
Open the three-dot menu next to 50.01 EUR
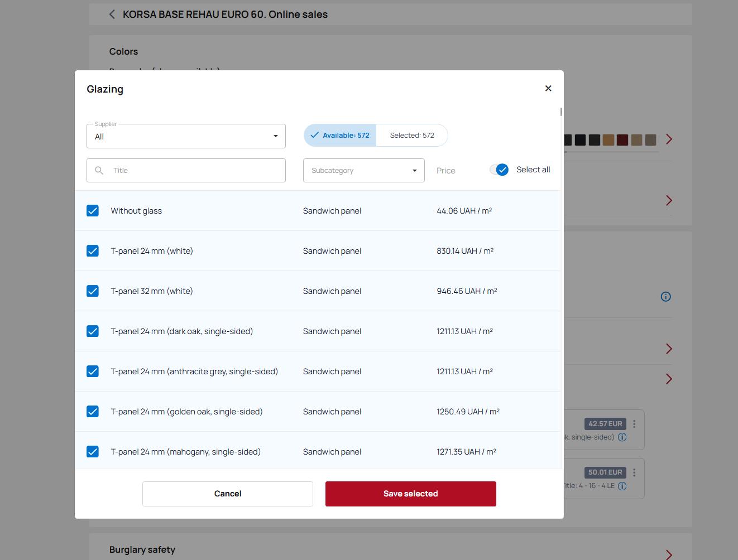click(x=634, y=472)
